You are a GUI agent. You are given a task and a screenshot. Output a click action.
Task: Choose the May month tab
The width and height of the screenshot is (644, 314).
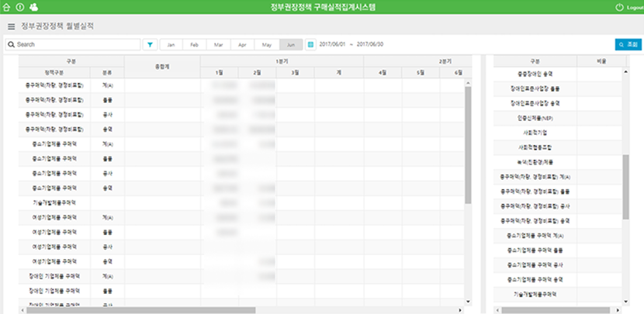(x=267, y=45)
